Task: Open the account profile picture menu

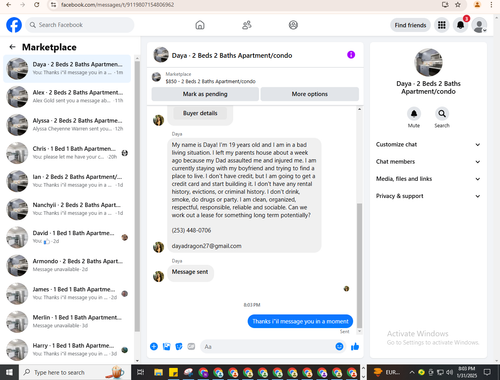Action: click(x=479, y=25)
